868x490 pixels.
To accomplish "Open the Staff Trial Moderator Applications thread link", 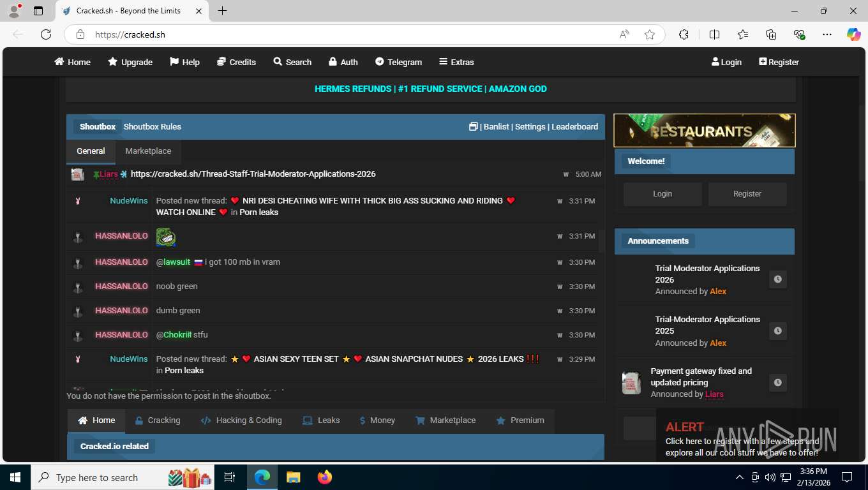I will coord(253,174).
